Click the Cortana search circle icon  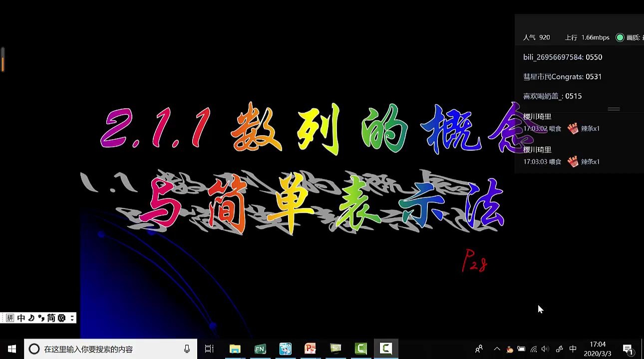pos(34,349)
